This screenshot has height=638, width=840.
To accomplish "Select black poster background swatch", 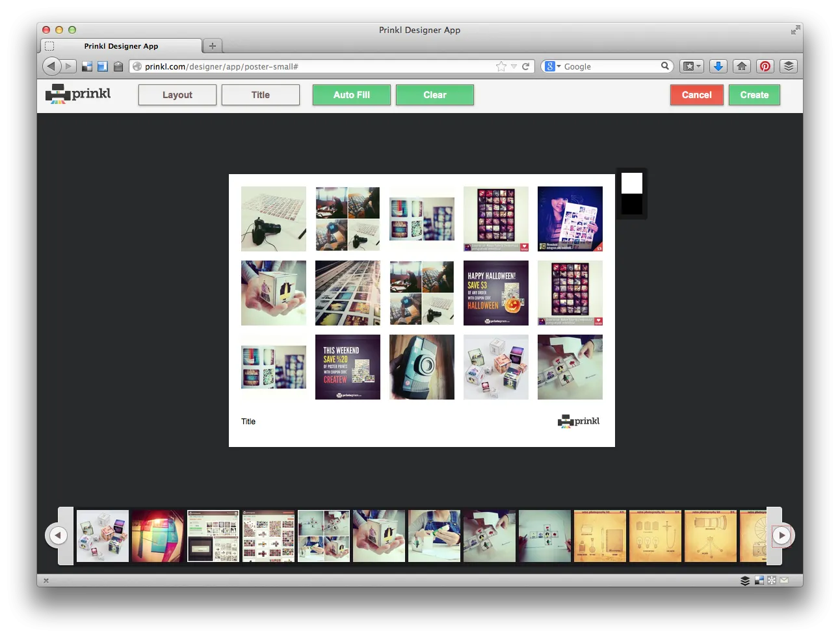I will 631,205.
